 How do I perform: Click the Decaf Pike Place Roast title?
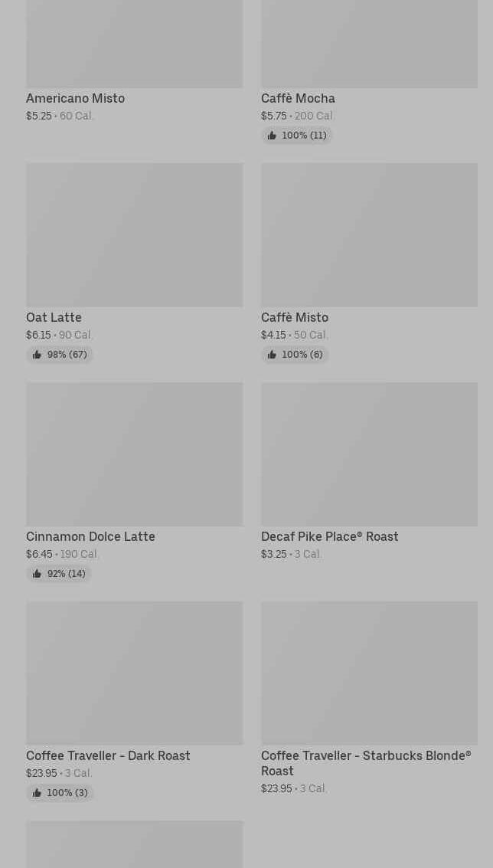(329, 536)
